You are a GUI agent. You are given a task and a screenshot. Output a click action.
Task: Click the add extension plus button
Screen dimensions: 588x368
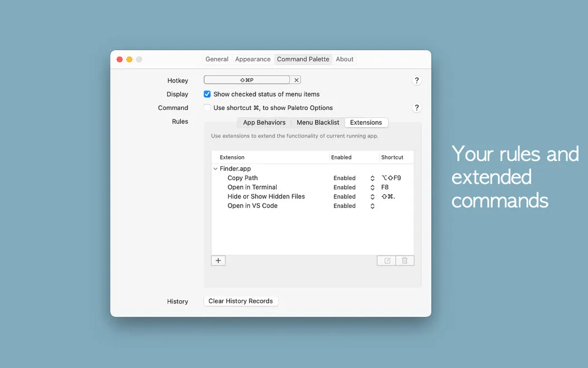pos(218,260)
